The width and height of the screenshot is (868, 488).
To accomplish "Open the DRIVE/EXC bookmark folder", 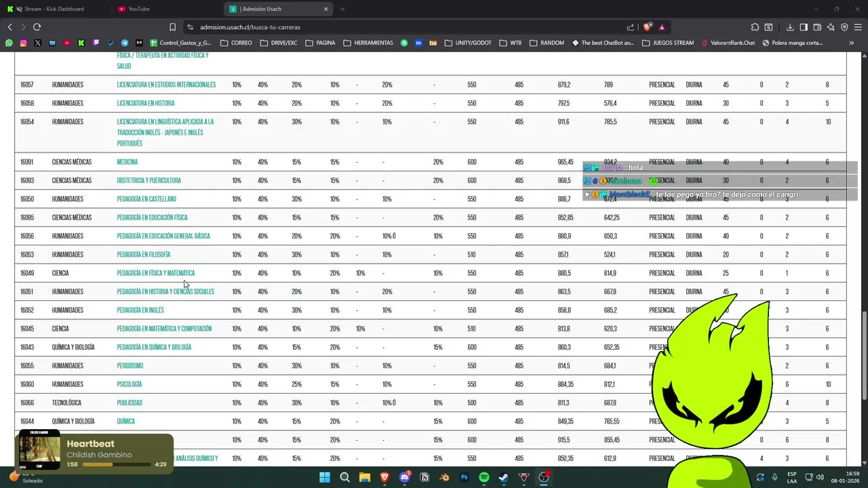I will tap(278, 43).
